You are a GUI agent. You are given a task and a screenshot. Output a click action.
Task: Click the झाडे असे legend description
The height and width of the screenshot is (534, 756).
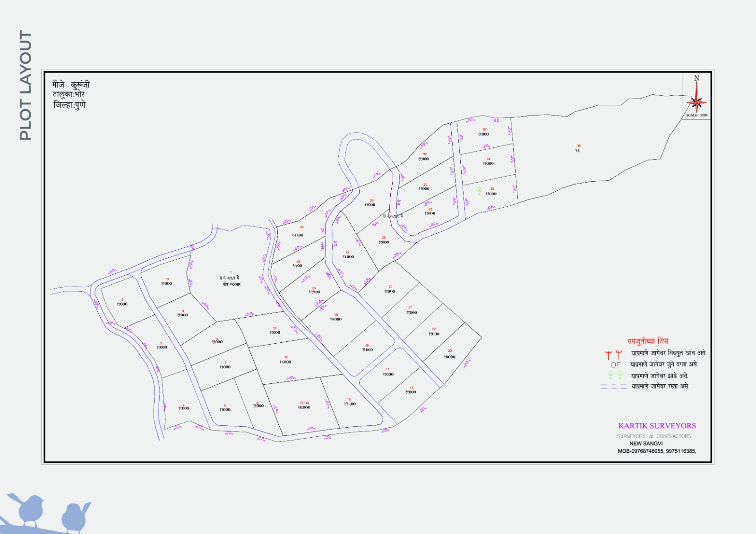pyautogui.click(x=660, y=376)
